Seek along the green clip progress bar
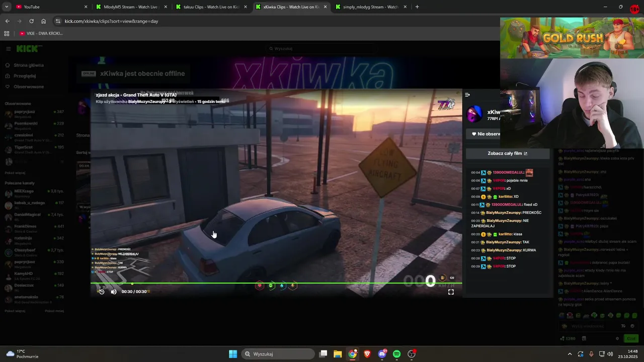 pos(276,283)
